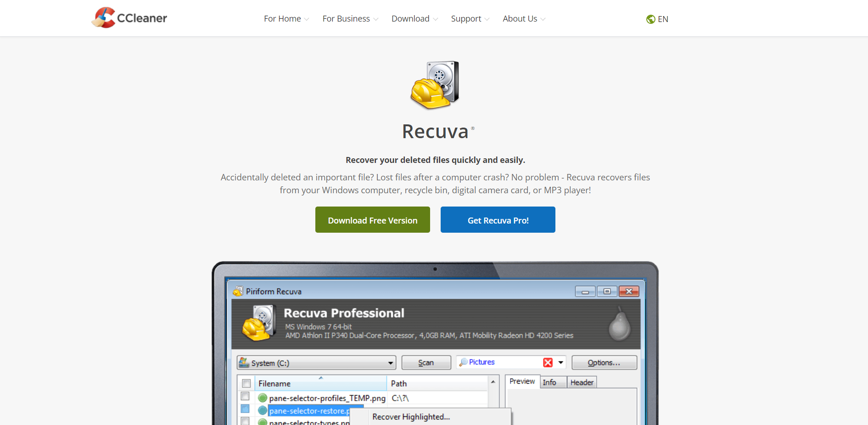The image size is (868, 425).
Task: Click the Scan button
Action: [426, 363]
